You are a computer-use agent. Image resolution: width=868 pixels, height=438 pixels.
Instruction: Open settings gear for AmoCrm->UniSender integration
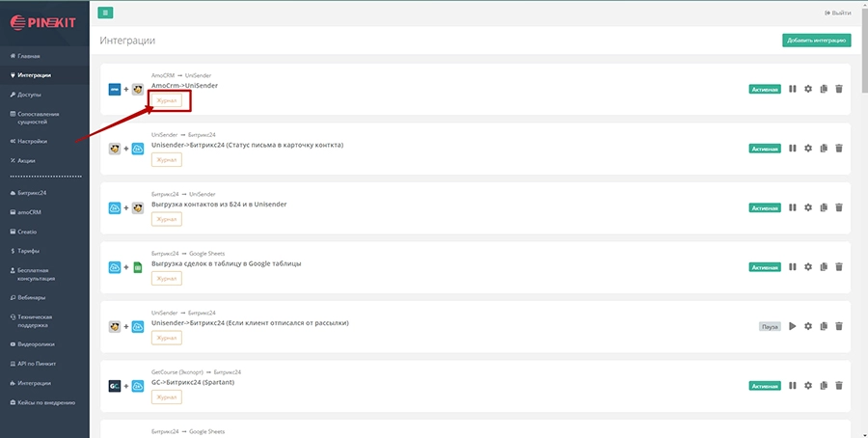click(x=808, y=89)
